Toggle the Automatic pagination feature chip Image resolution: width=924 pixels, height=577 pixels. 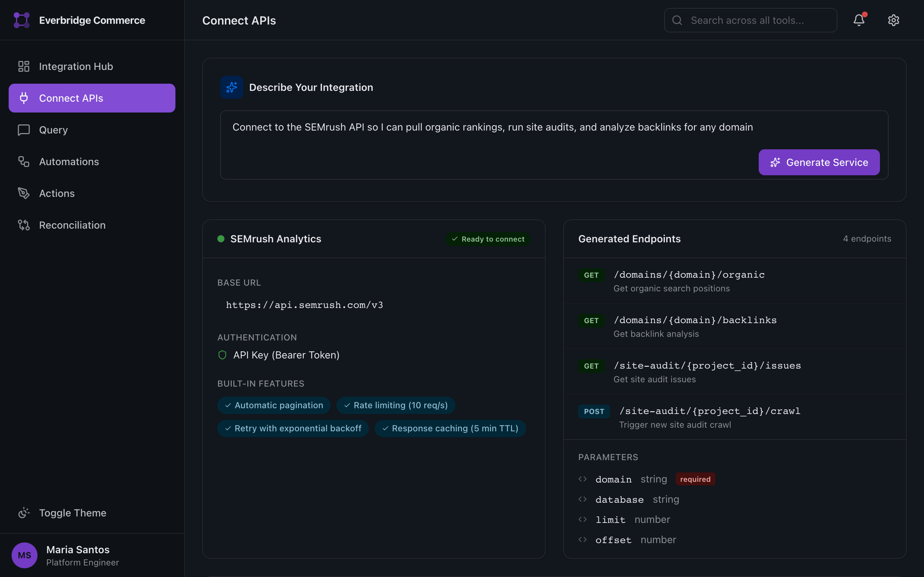tap(273, 405)
